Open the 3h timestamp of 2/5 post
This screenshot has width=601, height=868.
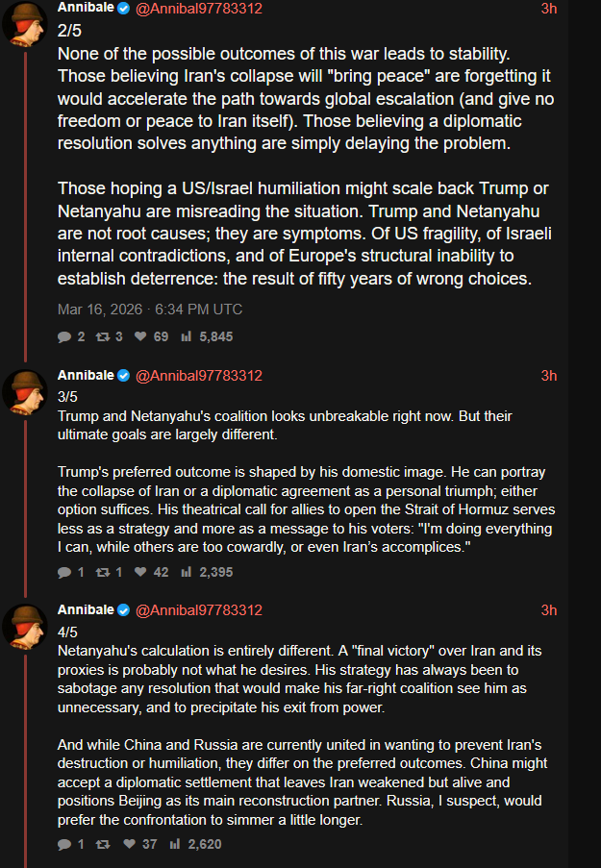pyautogui.click(x=548, y=9)
